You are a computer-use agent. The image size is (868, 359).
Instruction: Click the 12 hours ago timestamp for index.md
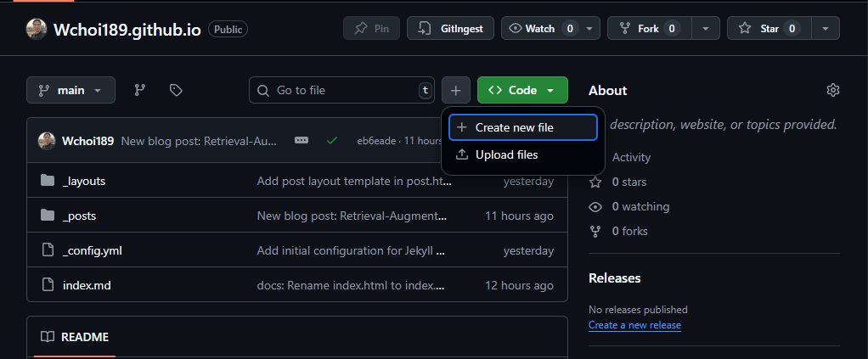point(519,285)
